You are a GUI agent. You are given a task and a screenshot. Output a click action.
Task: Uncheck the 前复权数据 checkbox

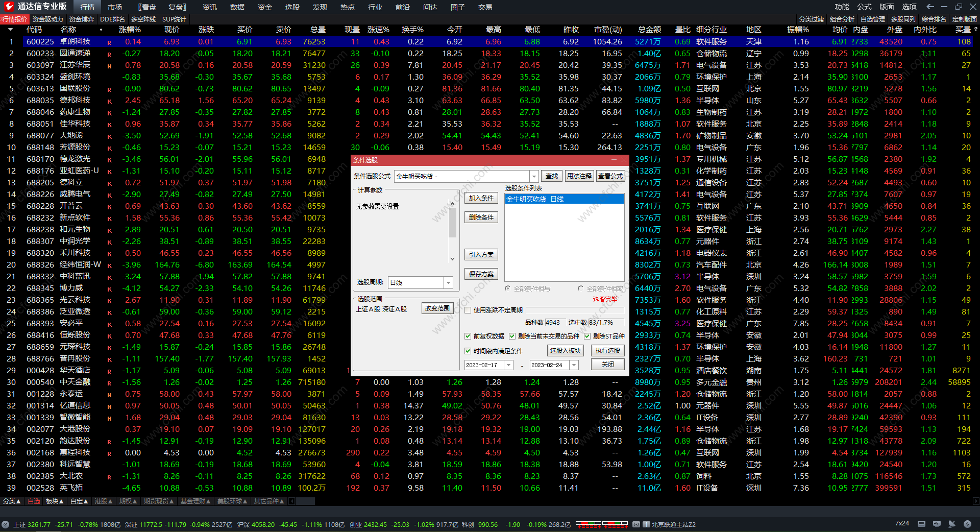click(468, 336)
